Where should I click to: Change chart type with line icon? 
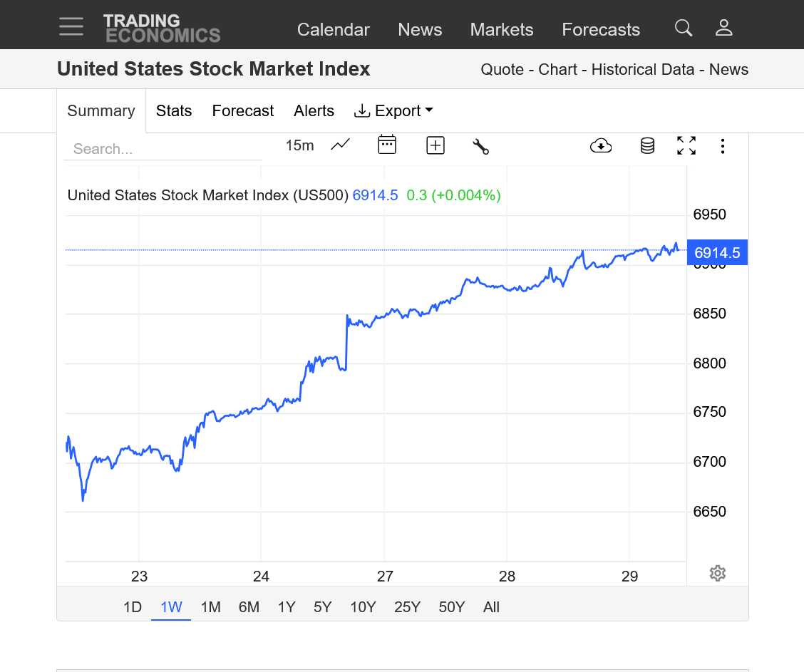(x=340, y=145)
